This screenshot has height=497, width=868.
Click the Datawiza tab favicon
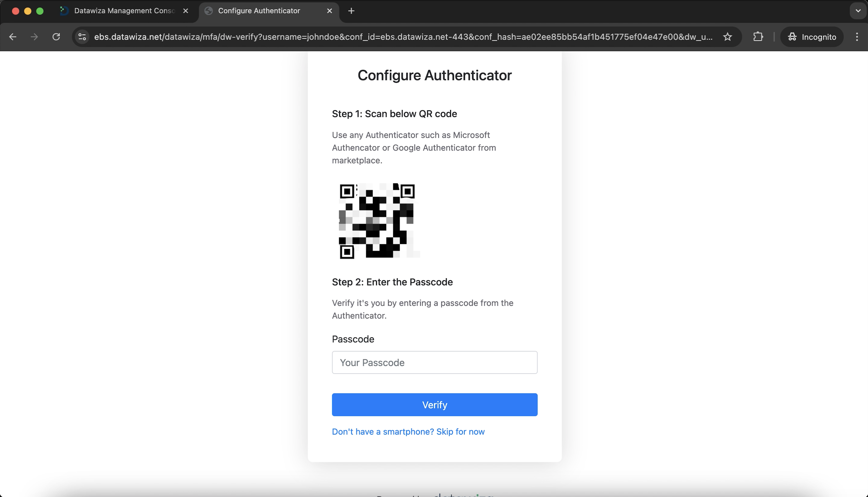(64, 11)
